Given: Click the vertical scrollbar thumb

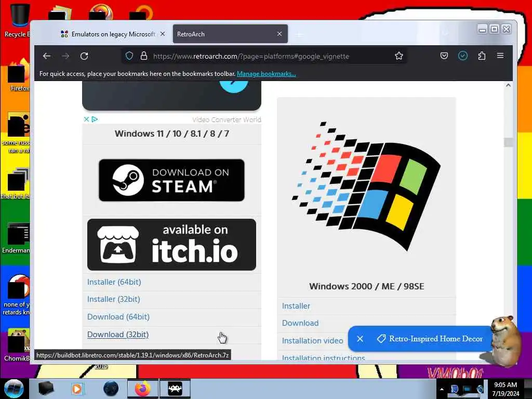Looking at the screenshot, I should (508, 142).
